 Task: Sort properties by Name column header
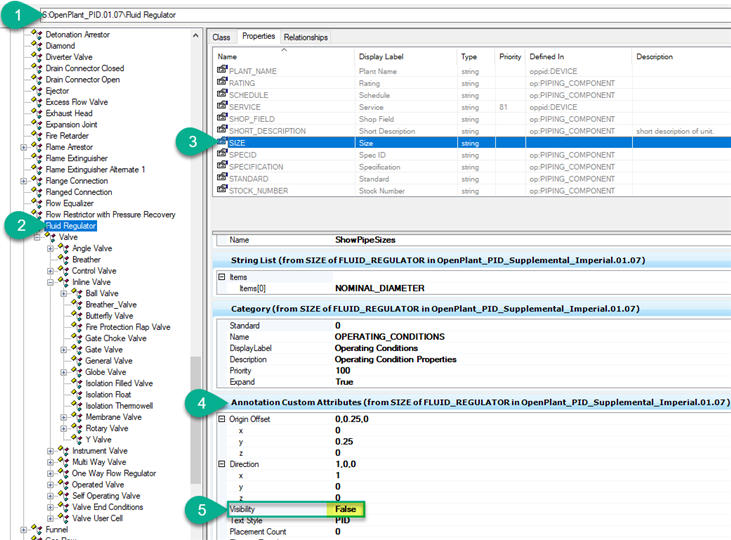[283, 56]
